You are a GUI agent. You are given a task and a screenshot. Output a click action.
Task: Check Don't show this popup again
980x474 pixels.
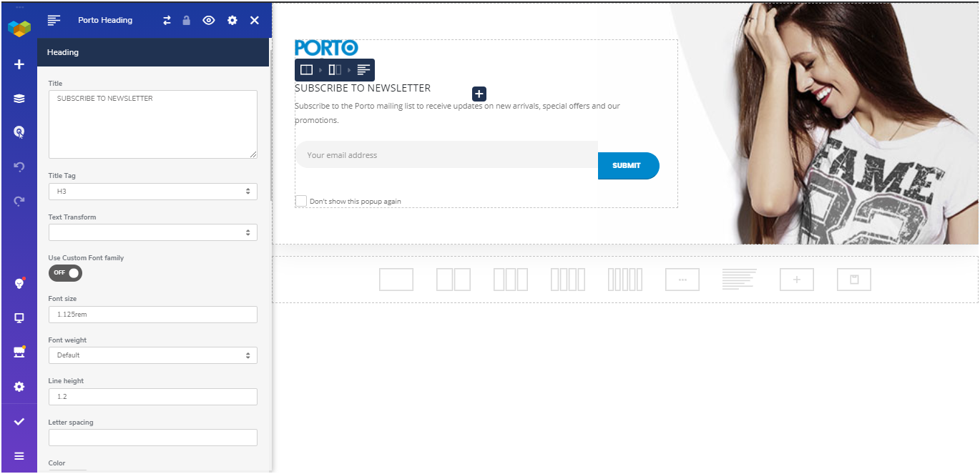(301, 201)
